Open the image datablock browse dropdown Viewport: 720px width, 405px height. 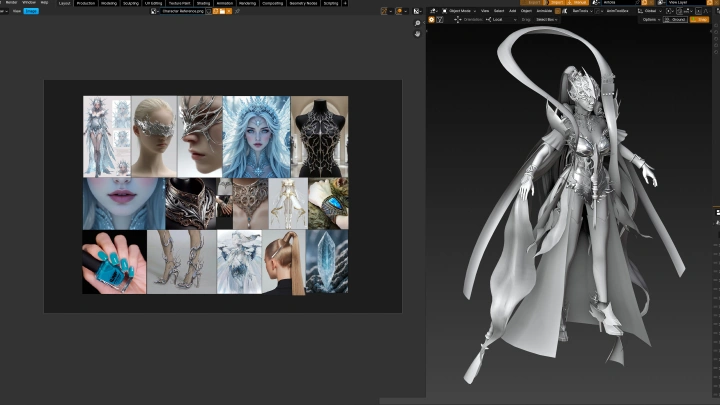[x=154, y=11]
